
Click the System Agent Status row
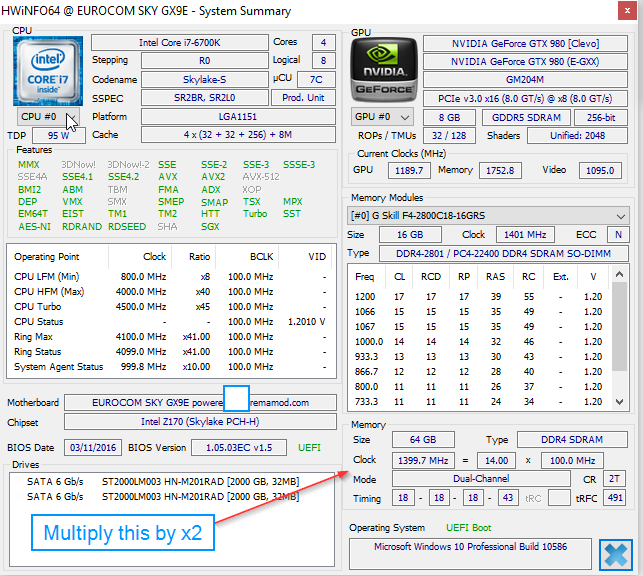coord(171,367)
